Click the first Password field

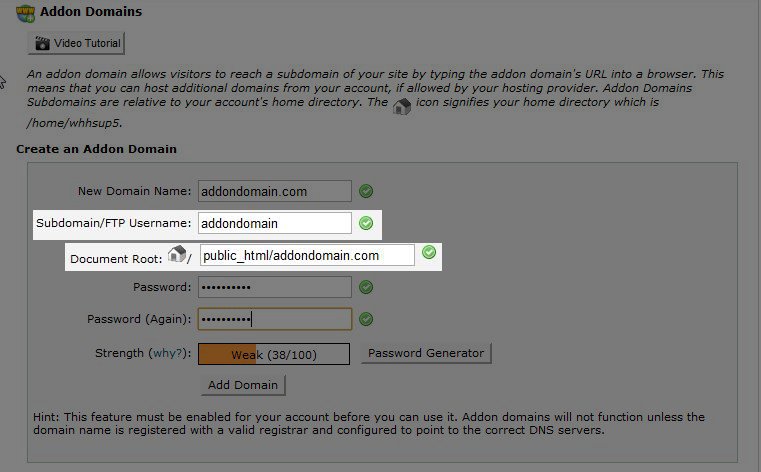coord(275,287)
